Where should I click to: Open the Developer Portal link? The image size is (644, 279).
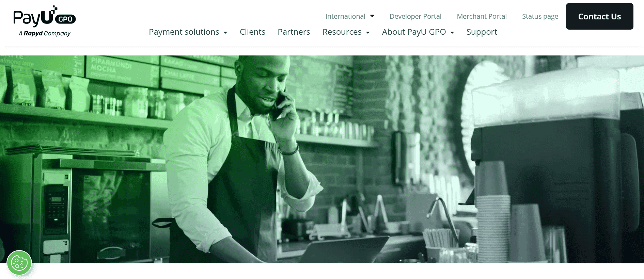415,16
